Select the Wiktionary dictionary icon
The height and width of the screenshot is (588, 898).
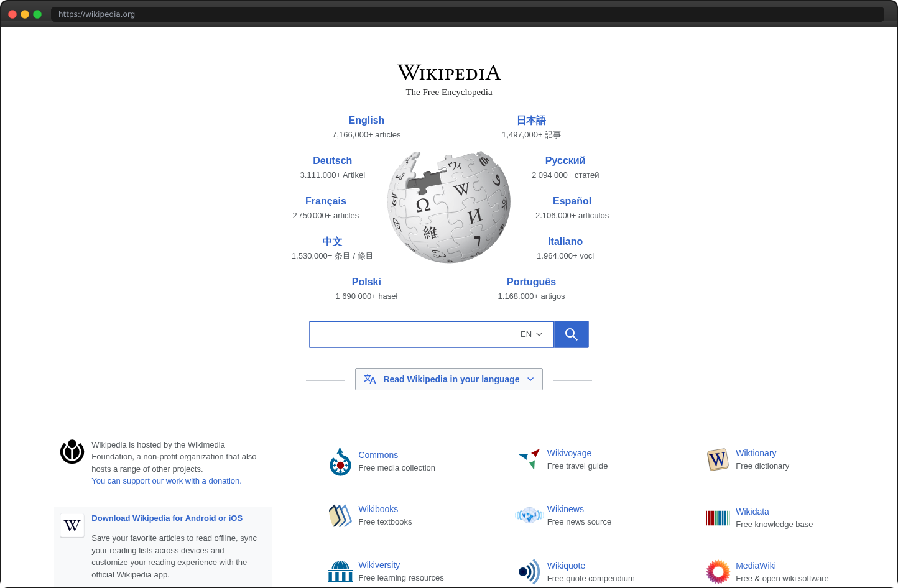[718, 459]
